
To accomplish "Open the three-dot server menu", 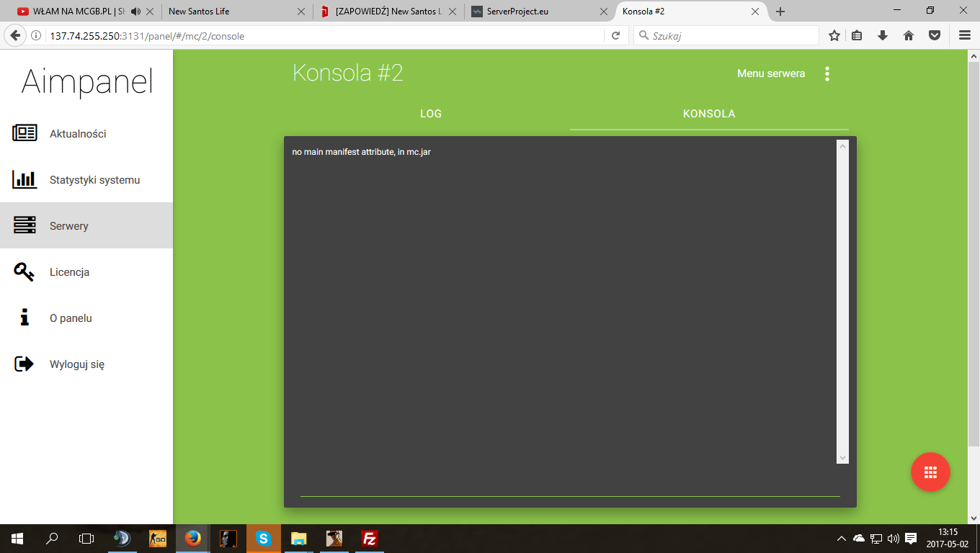I will [x=827, y=73].
